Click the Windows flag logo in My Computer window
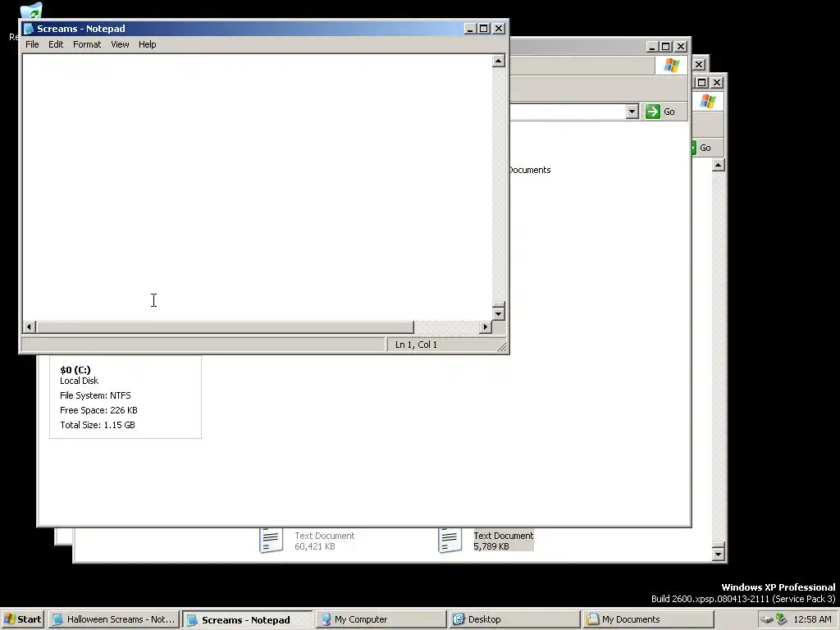This screenshot has height=630, width=840. 671,66
